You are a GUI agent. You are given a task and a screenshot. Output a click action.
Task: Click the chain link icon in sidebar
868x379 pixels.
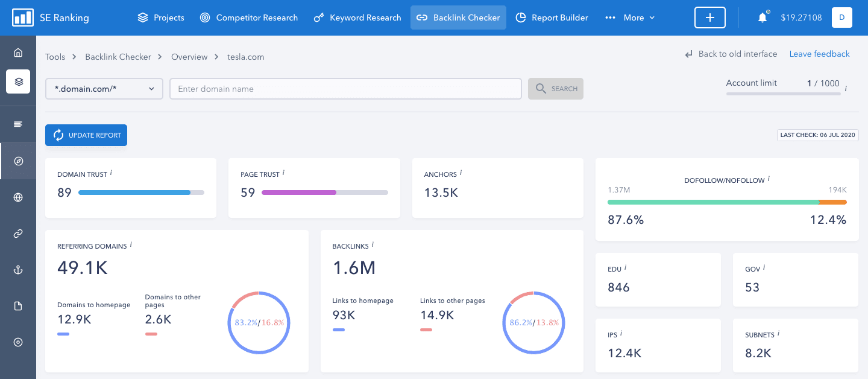(18, 234)
